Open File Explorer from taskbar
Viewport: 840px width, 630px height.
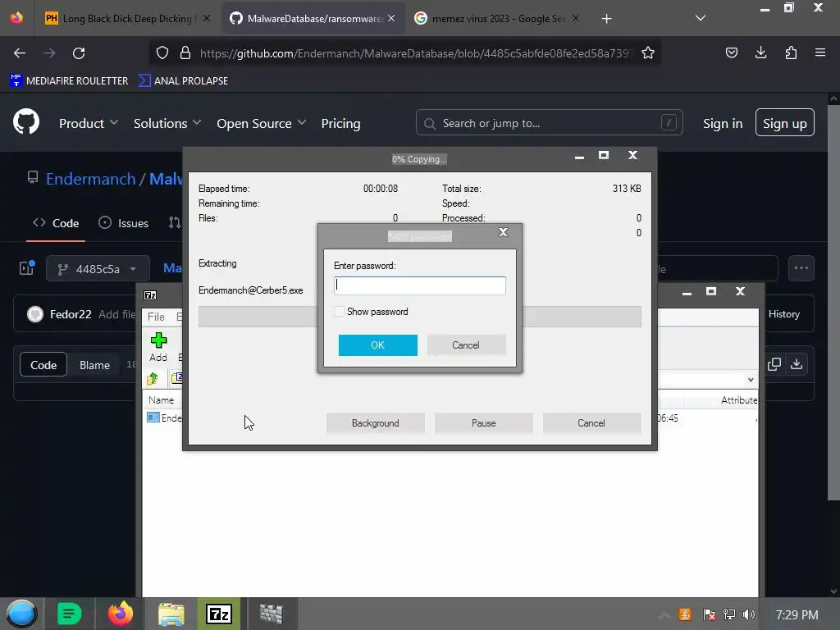tap(171, 614)
